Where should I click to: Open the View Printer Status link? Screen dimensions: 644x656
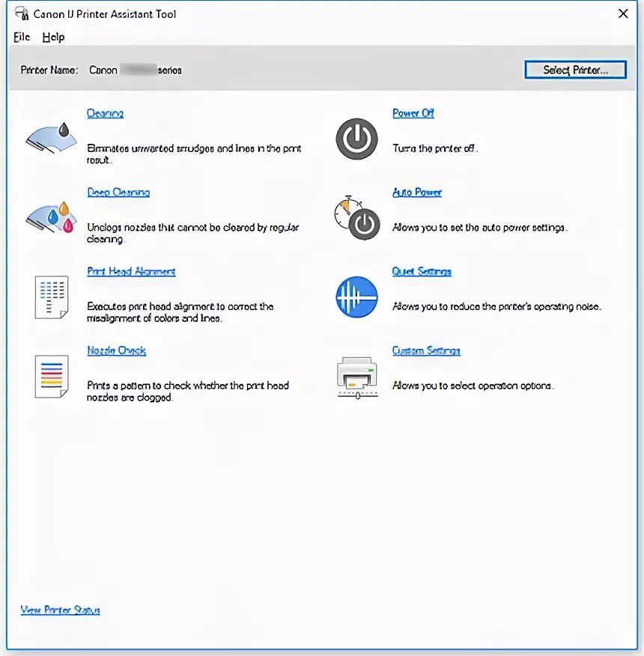60,610
